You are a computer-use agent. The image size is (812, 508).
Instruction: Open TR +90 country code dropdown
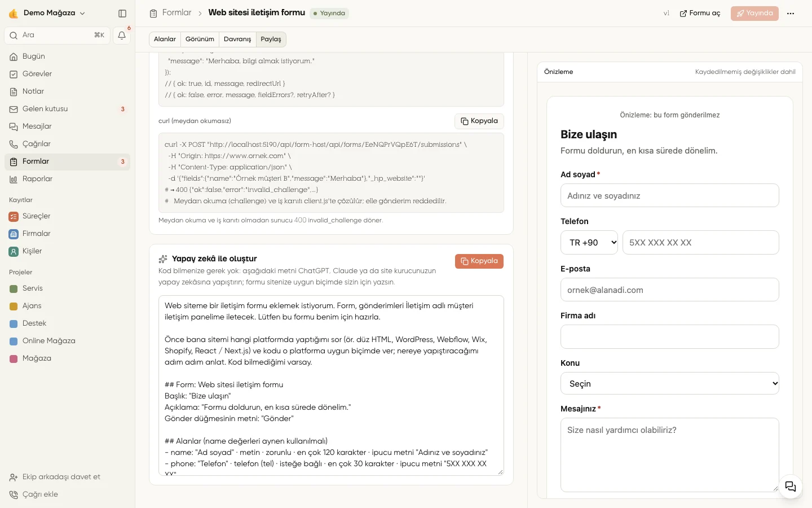tap(589, 243)
